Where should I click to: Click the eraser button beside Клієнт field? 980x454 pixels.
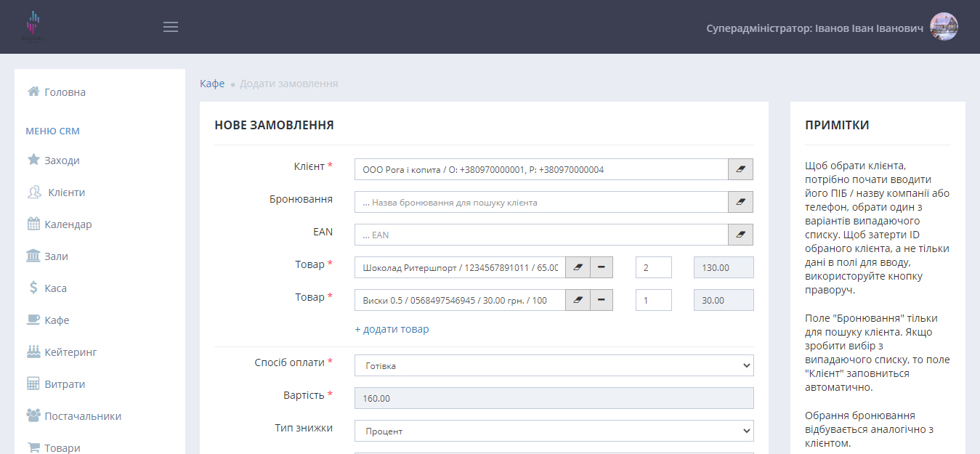740,169
